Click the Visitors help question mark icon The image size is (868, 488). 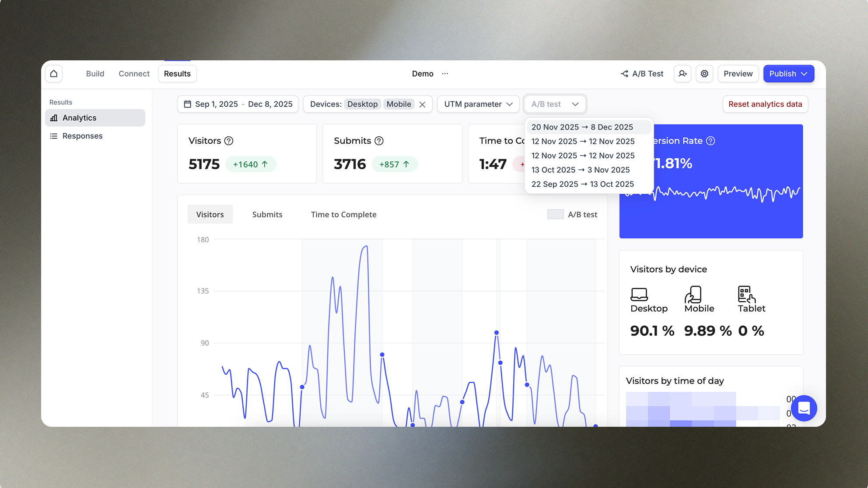click(x=228, y=141)
